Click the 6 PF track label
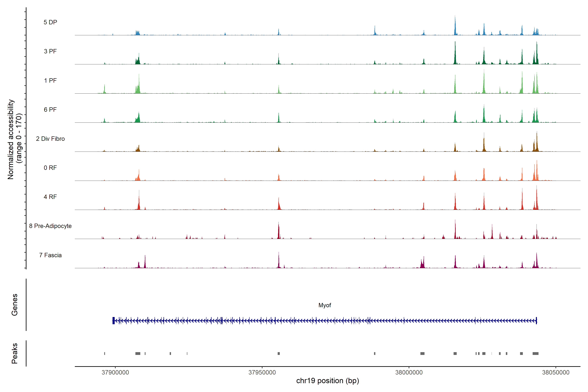588x392 pixels. pos(50,109)
